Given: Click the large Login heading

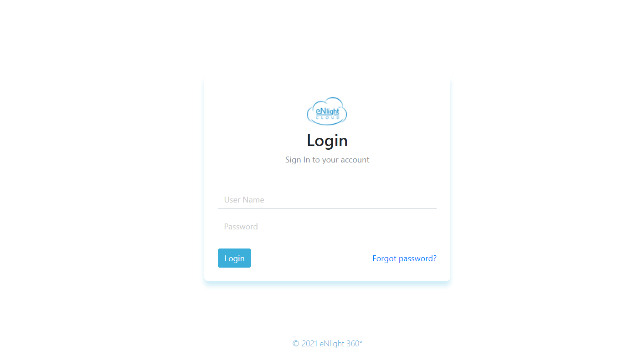Looking at the screenshot, I should coord(327,141).
